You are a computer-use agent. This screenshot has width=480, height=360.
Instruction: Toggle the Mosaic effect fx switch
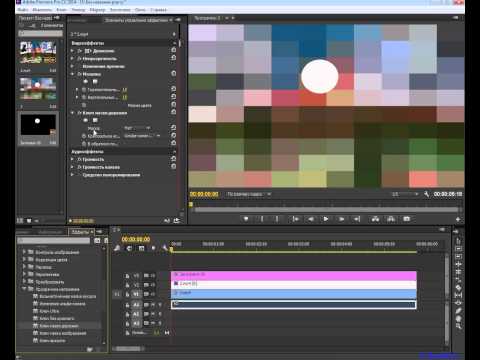click(x=79, y=74)
